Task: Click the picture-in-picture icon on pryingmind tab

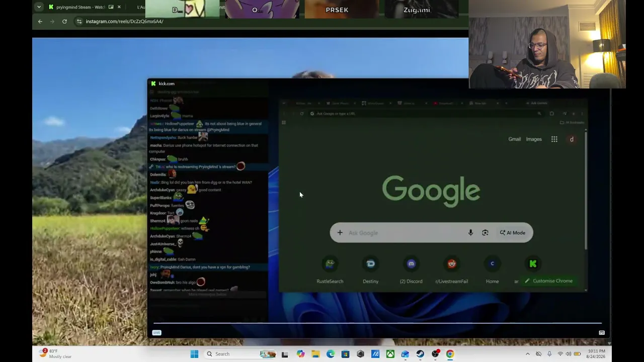Action: [111, 7]
